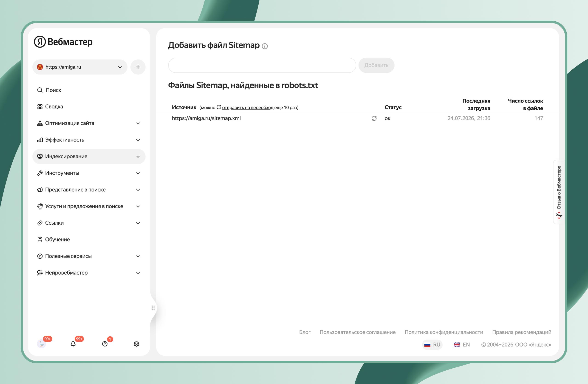The width and height of the screenshot is (588, 384).
Task: Click the Число ссылок в файле header
Action: pyautogui.click(x=525, y=105)
